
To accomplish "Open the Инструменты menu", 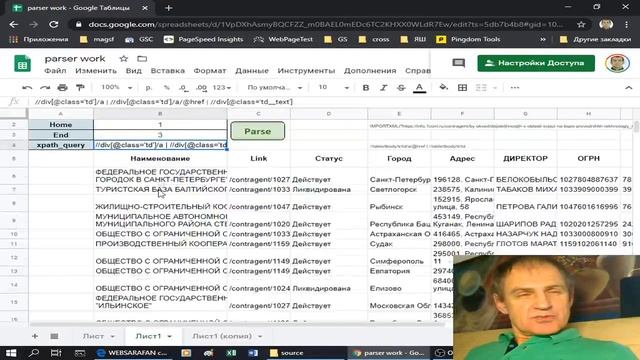I will [x=306, y=71].
